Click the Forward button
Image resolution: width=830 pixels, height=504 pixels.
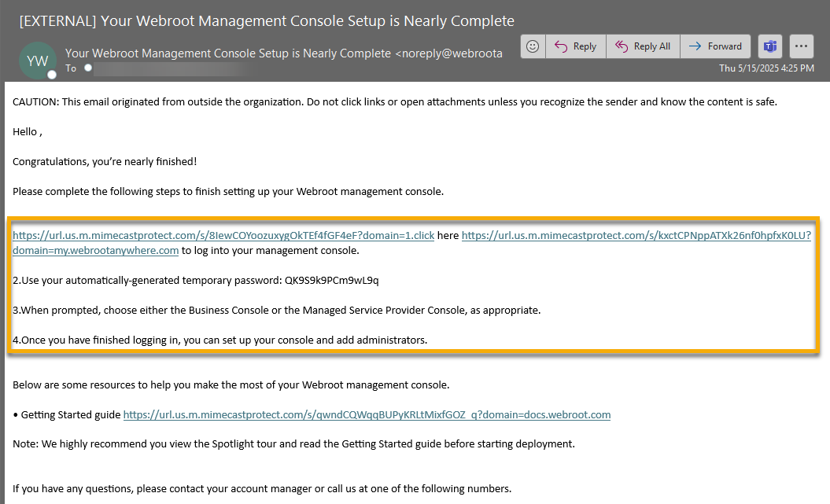[x=715, y=46]
